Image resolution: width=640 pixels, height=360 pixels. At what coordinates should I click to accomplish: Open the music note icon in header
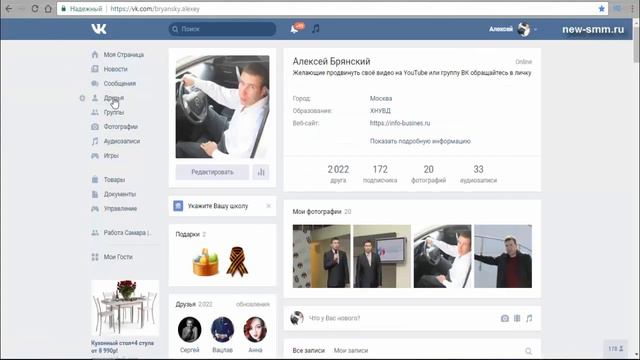(x=316, y=29)
